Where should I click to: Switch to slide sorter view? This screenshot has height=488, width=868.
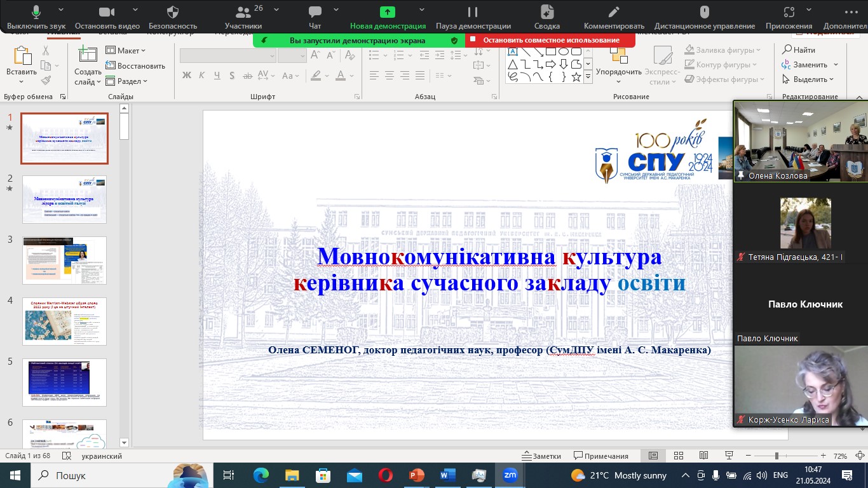(678, 456)
